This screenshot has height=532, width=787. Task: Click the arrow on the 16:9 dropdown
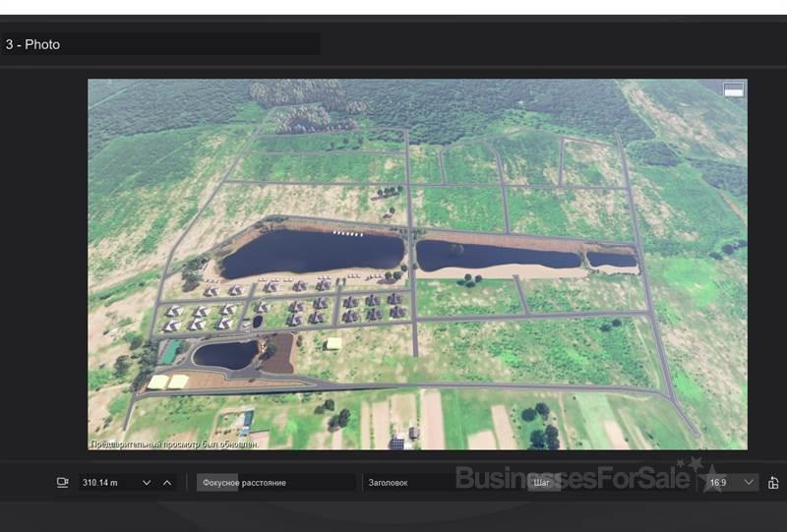(x=749, y=483)
